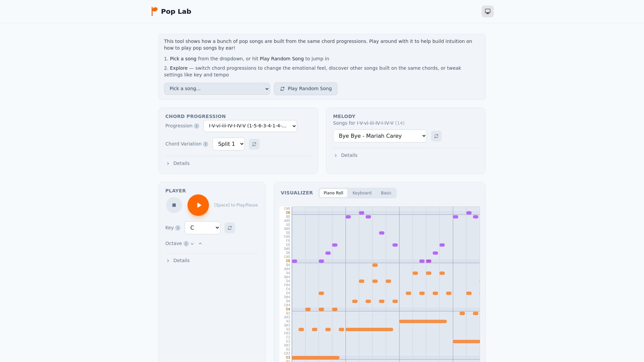Open the Pick a song dropdown
Viewport: 644px width, 362px height.
pyautogui.click(x=217, y=88)
